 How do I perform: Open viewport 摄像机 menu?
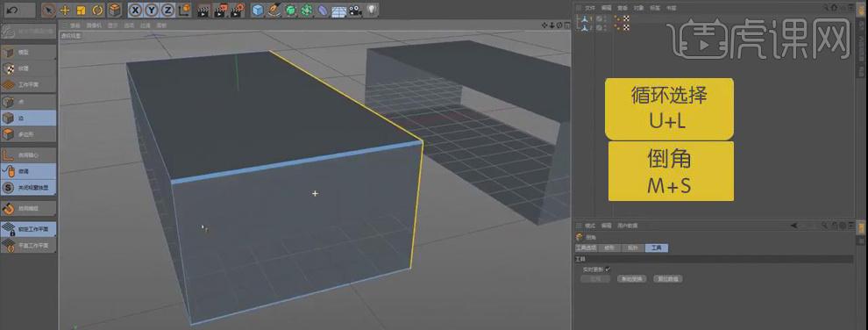coord(94,25)
